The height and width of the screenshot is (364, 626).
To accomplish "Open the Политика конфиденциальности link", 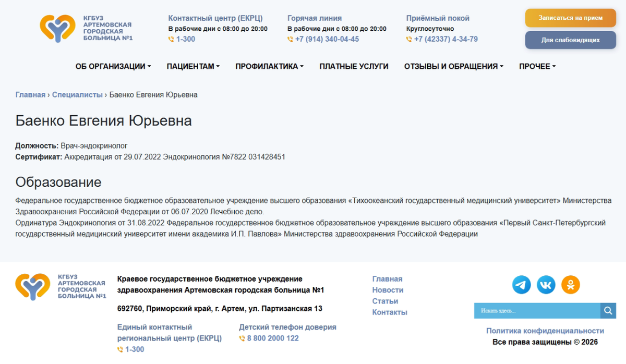I will (x=545, y=330).
